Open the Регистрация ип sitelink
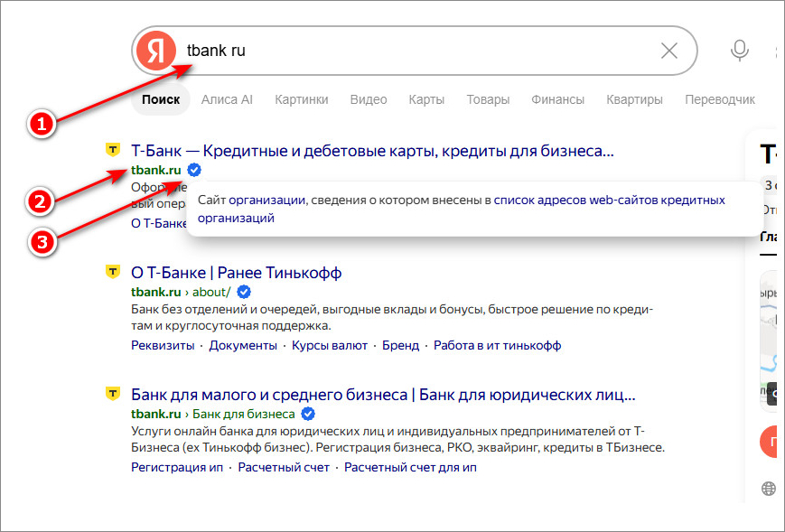785x532 pixels. click(177, 468)
